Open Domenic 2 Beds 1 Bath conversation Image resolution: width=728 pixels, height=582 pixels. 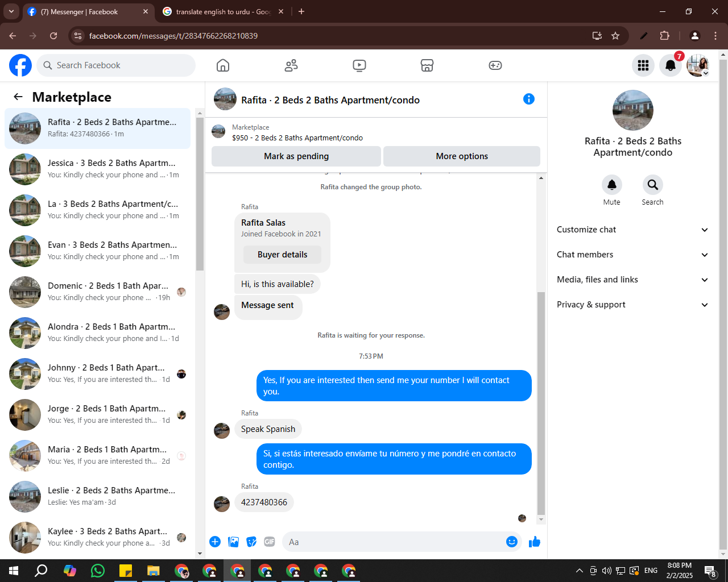click(98, 292)
